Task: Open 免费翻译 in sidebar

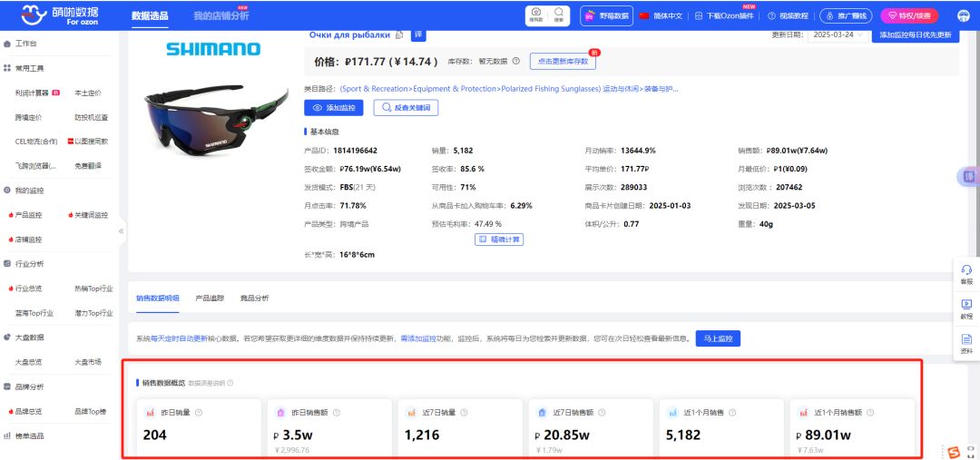Action: [x=87, y=166]
